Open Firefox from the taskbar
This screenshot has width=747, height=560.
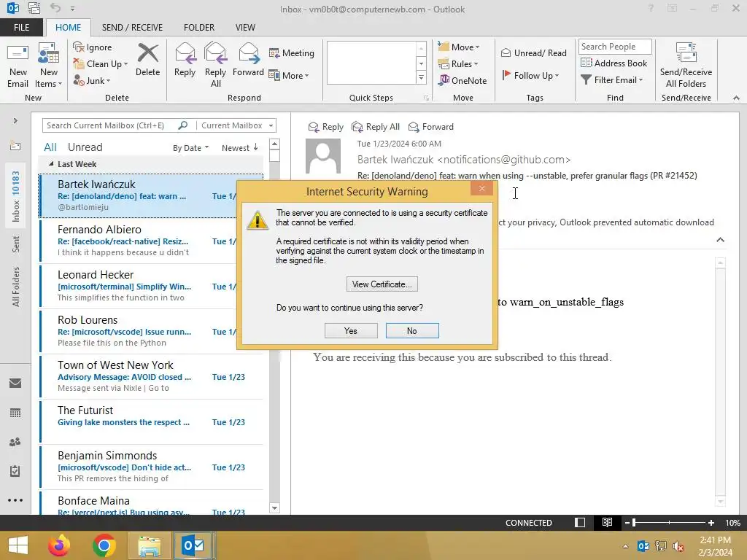pyautogui.click(x=59, y=545)
